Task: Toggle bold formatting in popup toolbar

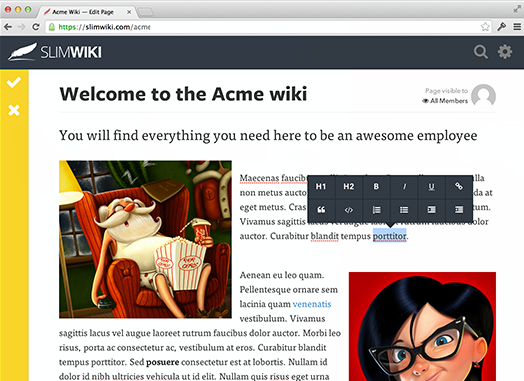Action: click(x=376, y=186)
